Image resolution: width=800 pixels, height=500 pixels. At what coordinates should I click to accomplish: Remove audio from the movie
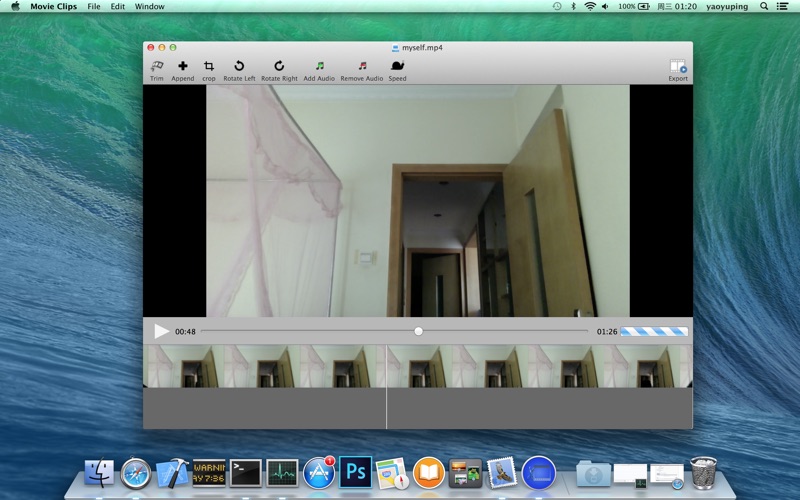[x=362, y=70]
